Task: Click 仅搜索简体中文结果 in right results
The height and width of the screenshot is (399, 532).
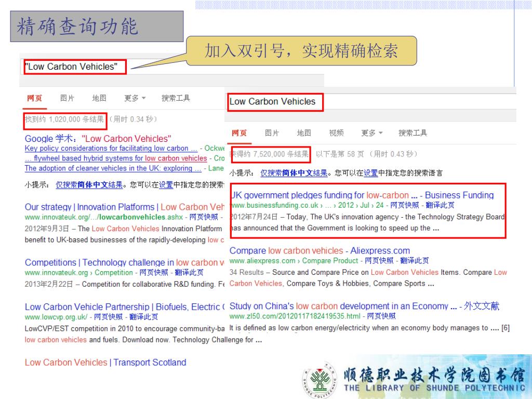Action: 294,173
